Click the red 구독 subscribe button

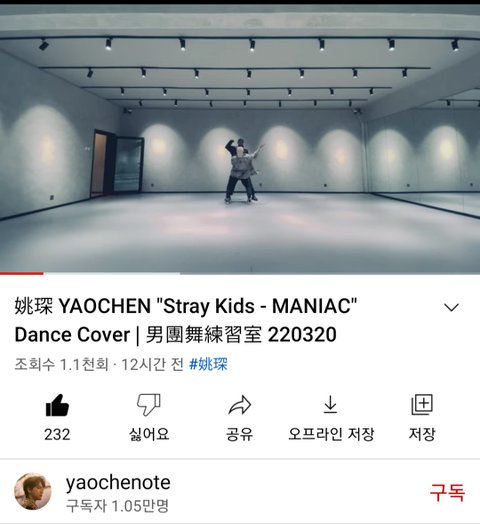447,492
